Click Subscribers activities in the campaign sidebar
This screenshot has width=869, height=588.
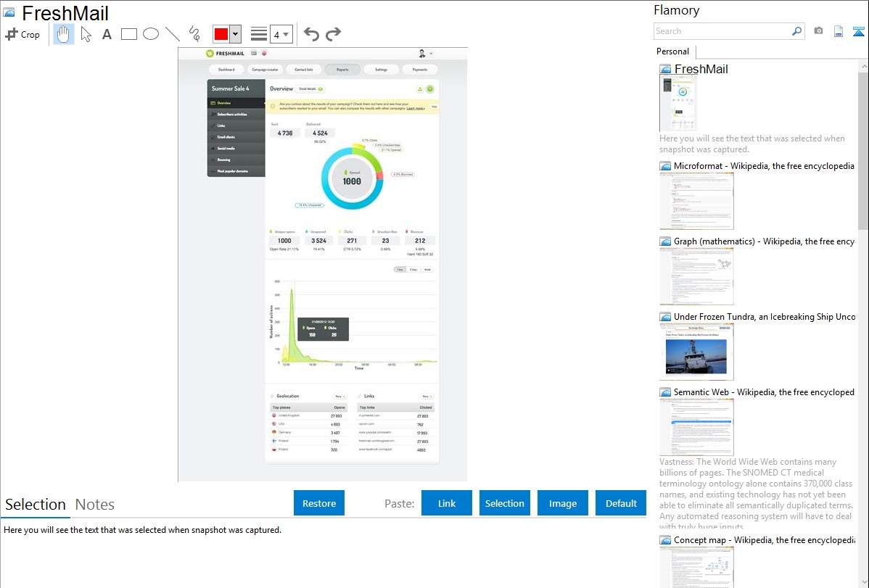(236, 114)
